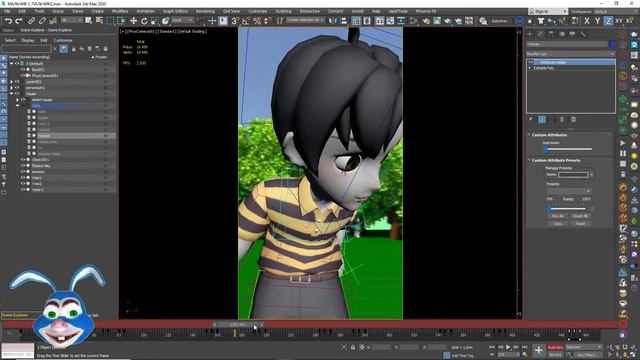
Task: Toggle 3D Snaps in main toolbar
Action: coord(235,20)
